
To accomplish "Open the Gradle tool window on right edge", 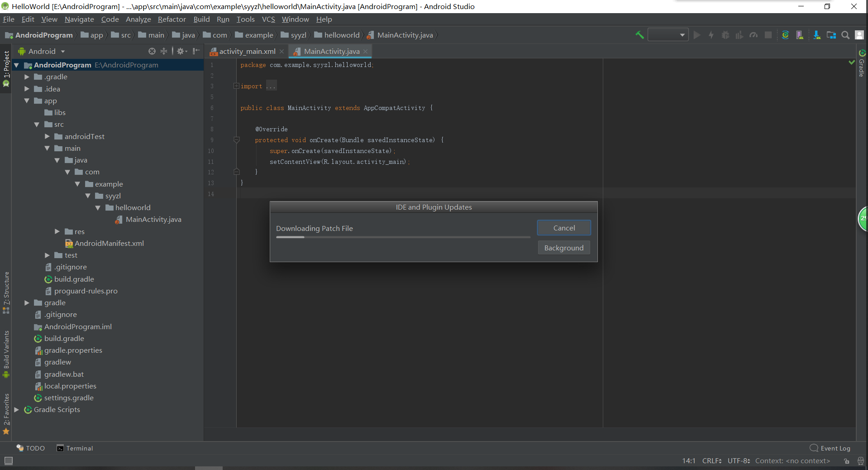I will pyautogui.click(x=862, y=63).
